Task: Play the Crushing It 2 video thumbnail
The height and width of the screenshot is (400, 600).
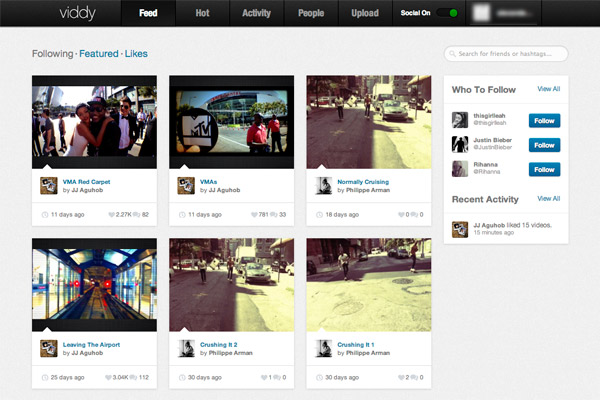Action: click(x=232, y=284)
